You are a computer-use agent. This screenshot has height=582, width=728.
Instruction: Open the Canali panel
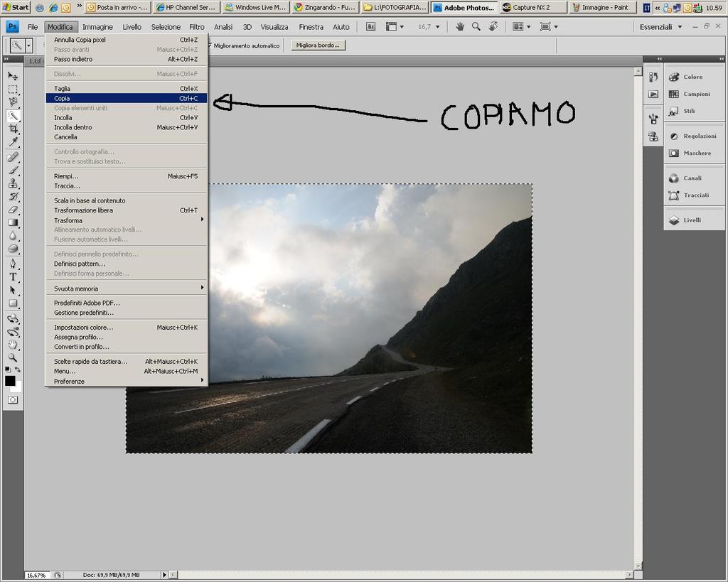pos(692,178)
